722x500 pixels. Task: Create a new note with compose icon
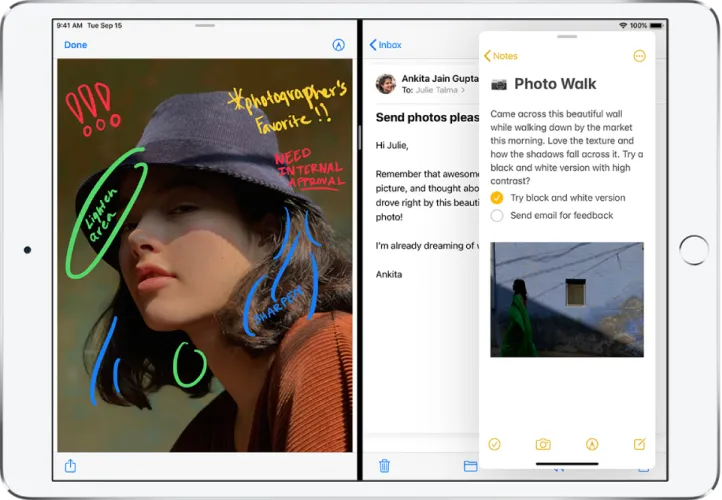click(640, 444)
